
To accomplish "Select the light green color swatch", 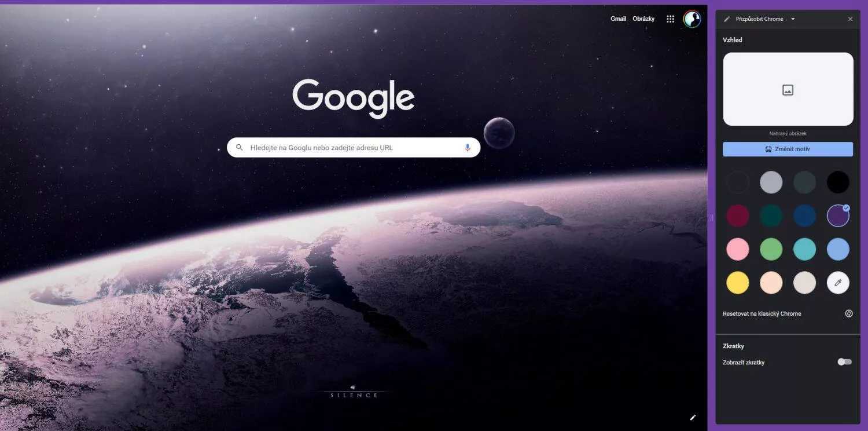I will pos(771,249).
